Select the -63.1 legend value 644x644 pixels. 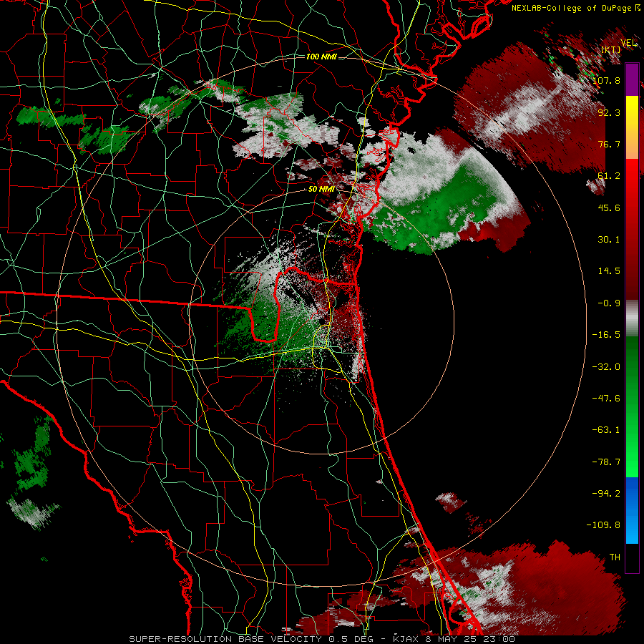click(x=606, y=429)
